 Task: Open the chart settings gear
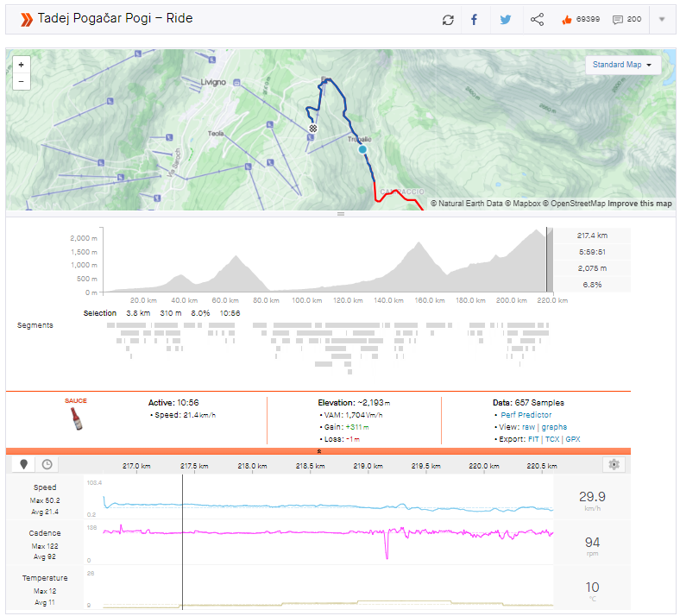tap(614, 464)
